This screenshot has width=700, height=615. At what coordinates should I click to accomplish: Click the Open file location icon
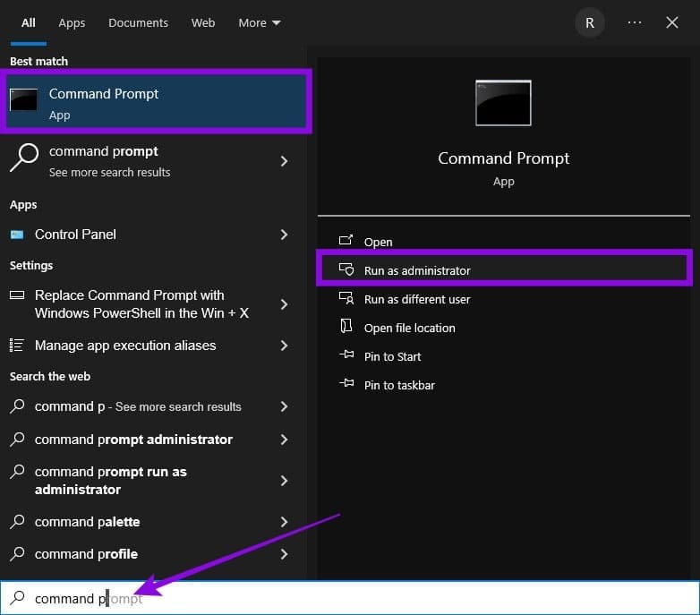346,326
